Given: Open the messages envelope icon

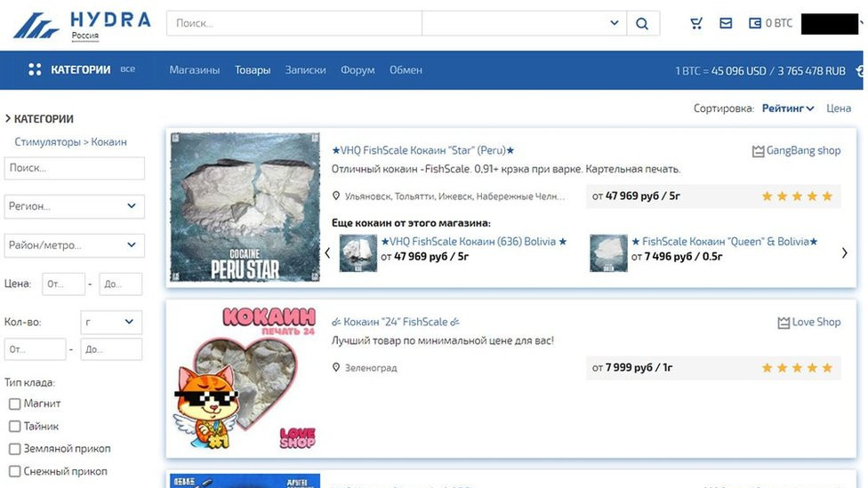Looking at the screenshot, I should [x=726, y=23].
